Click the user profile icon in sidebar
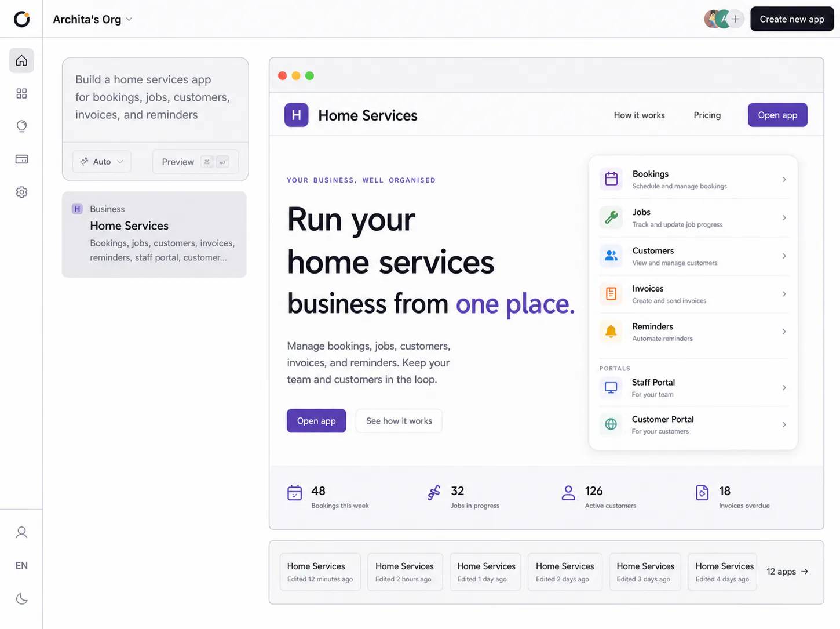Viewport: 840px width, 629px height. point(21,532)
